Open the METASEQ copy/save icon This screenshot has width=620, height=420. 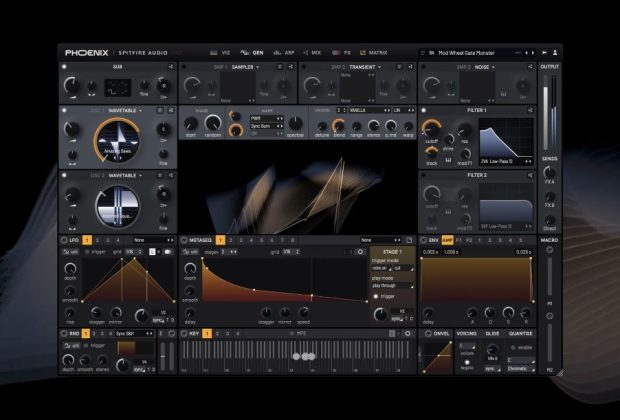[409, 240]
